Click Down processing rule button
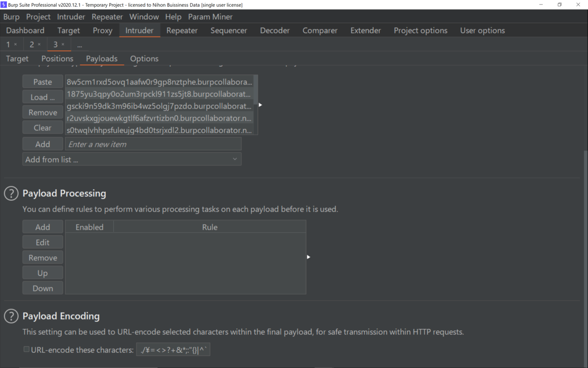 [x=43, y=288]
